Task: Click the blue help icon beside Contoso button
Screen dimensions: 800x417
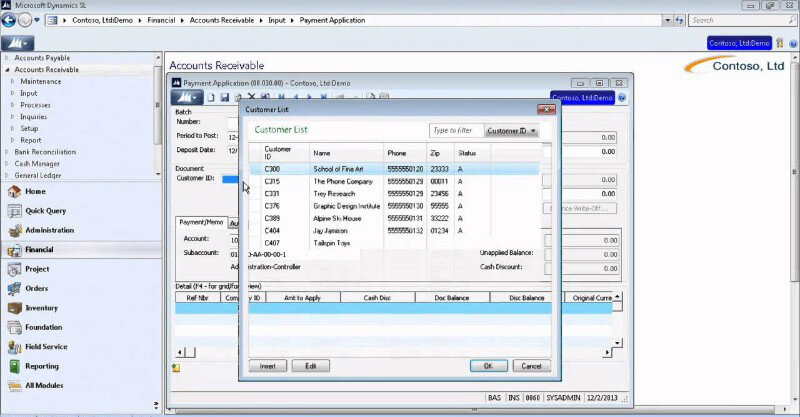Action: 622,98
